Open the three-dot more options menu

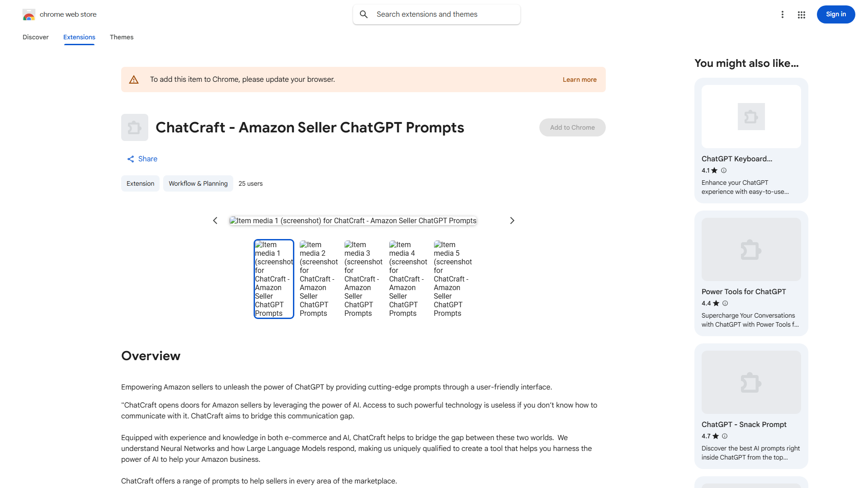click(x=782, y=14)
